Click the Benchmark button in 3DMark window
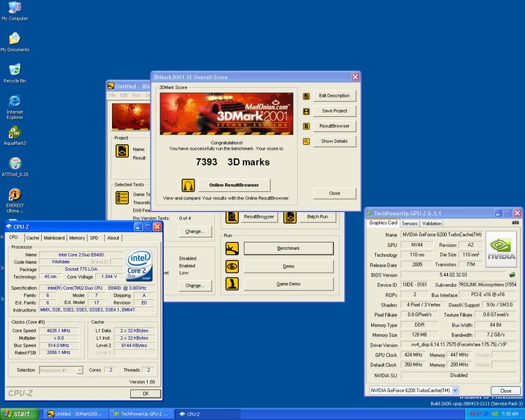525x420 pixels. point(288,248)
